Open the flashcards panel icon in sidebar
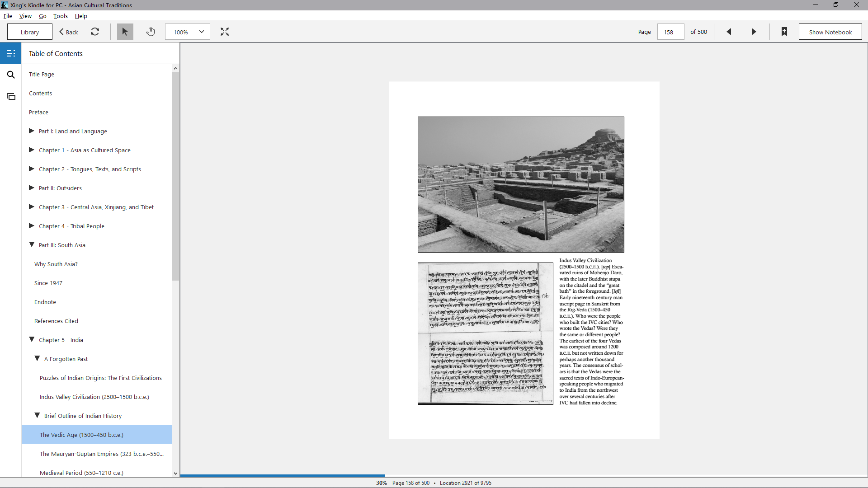This screenshot has height=488, width=868. click(11, 96)
